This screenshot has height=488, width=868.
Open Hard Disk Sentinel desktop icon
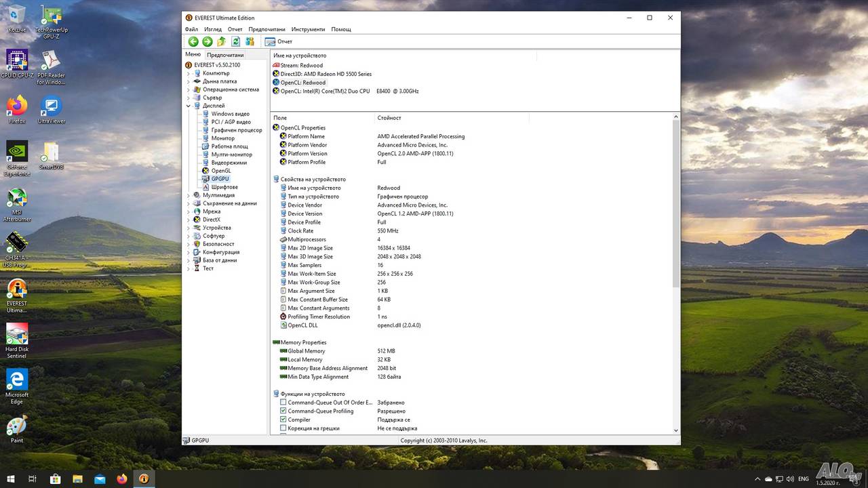click(x=17, y=340)
